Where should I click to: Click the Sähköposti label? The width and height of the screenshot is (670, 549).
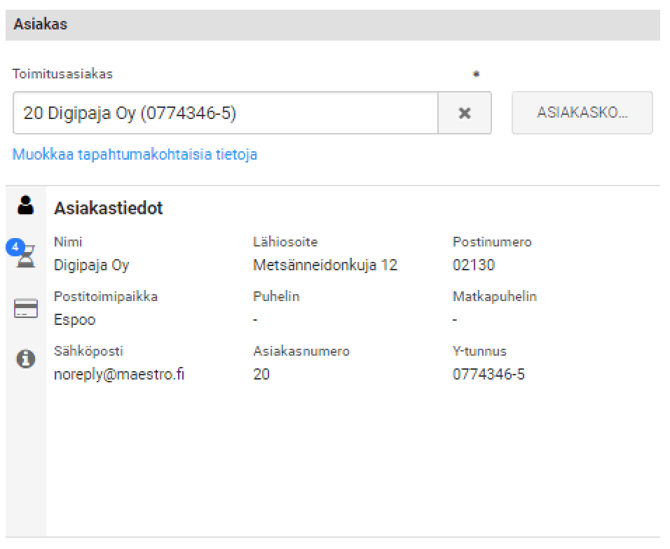[88, 351]
